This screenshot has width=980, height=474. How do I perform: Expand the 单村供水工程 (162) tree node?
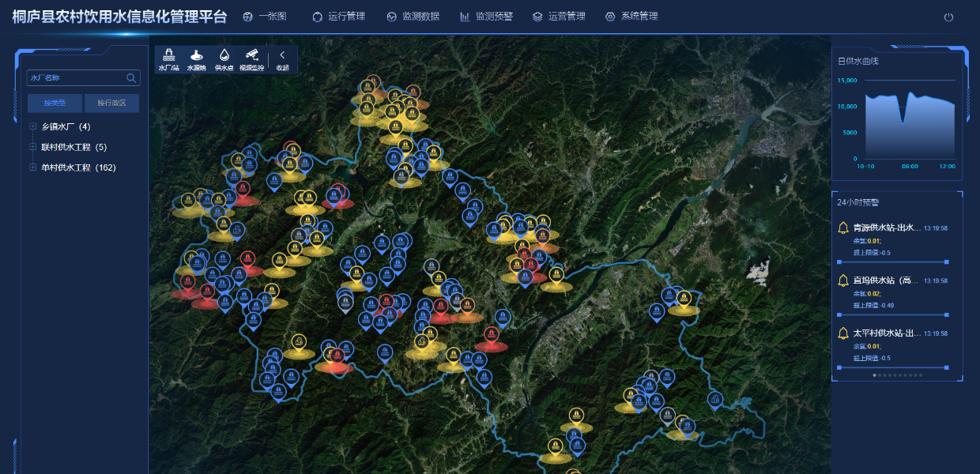coord(33,167)
